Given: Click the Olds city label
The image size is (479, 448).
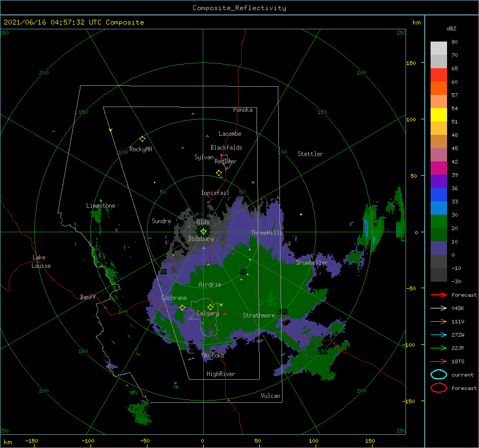Looking at the screenshot, I should [x=203, y=222].
